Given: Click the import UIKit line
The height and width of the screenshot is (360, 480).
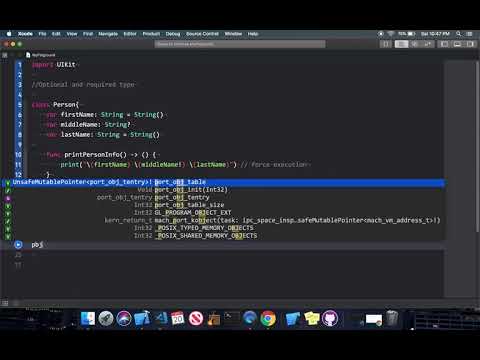Looking at the screenshot, I should click(x=54, y=65).
